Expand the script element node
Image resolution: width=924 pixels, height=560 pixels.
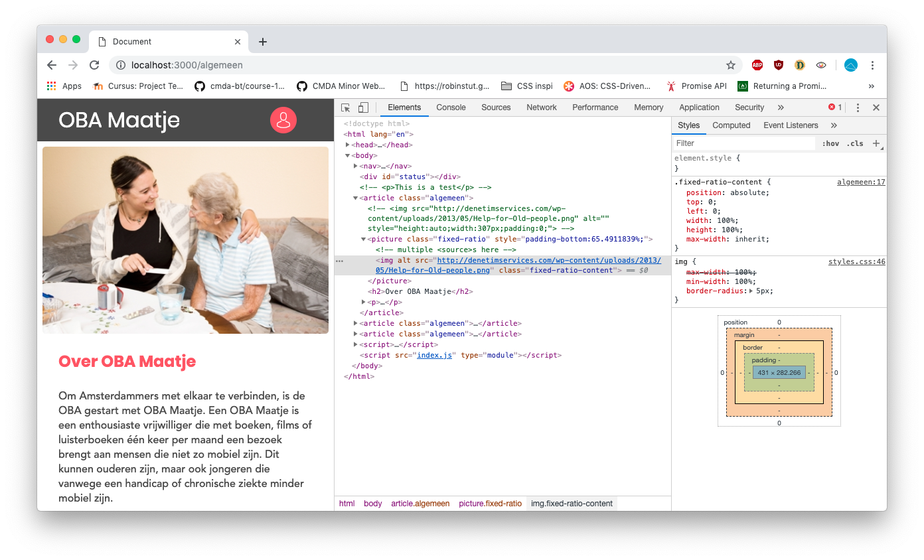point(356,344)
